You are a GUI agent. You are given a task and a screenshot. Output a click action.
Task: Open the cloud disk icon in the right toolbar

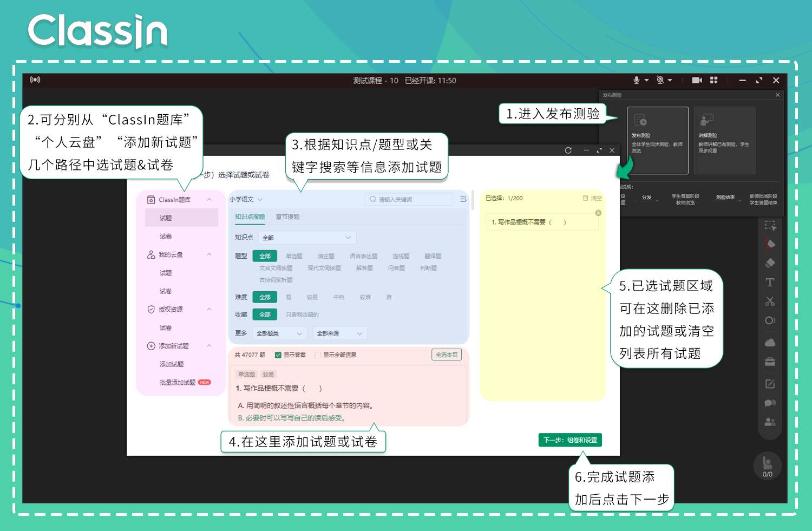pyautogui.click(x=770, y=343)
